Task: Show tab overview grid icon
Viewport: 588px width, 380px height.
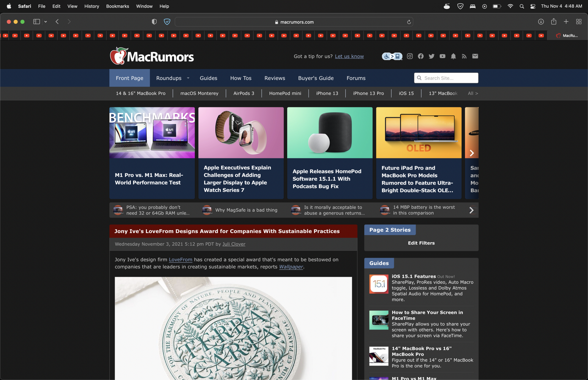Action: click(579, 22)
